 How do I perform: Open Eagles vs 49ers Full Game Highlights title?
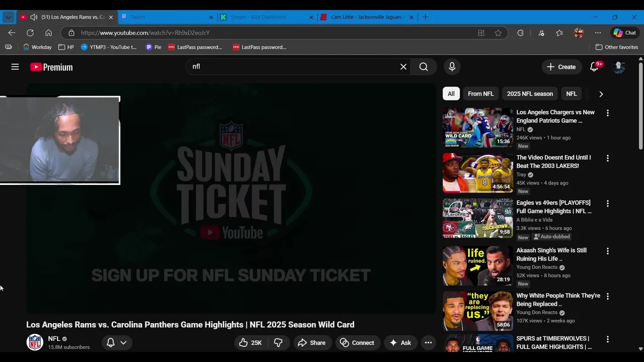pyautogui.click(x=554, y=207)
